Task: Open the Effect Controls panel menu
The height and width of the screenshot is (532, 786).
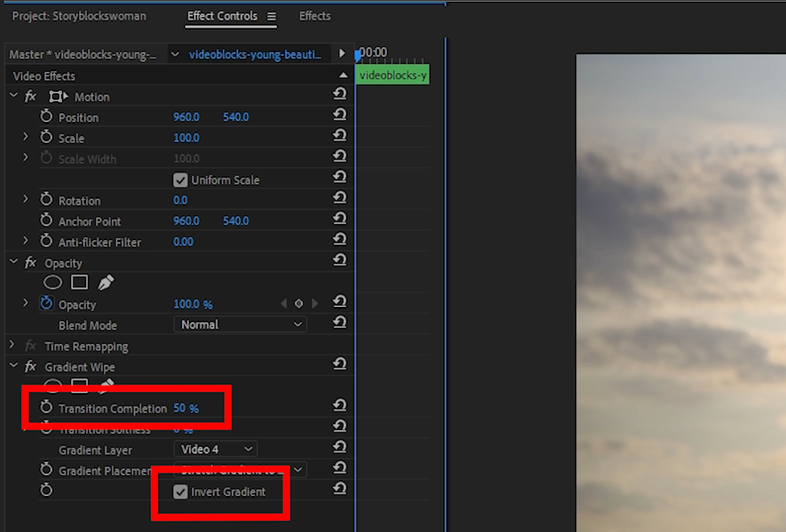Action: [x=271, y=17]
